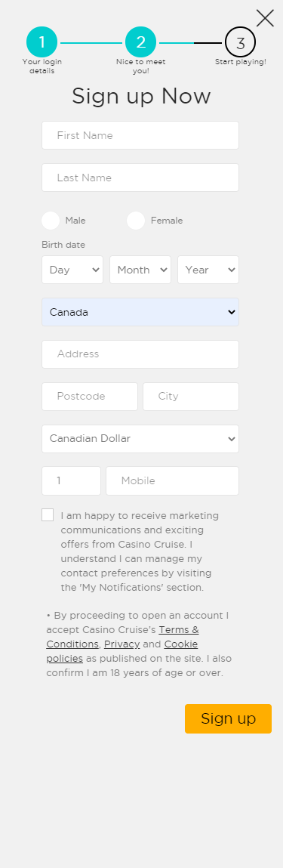The image size is (283, 868).
Task: Submit the form with Sign up button
Action: coord(228,718)
